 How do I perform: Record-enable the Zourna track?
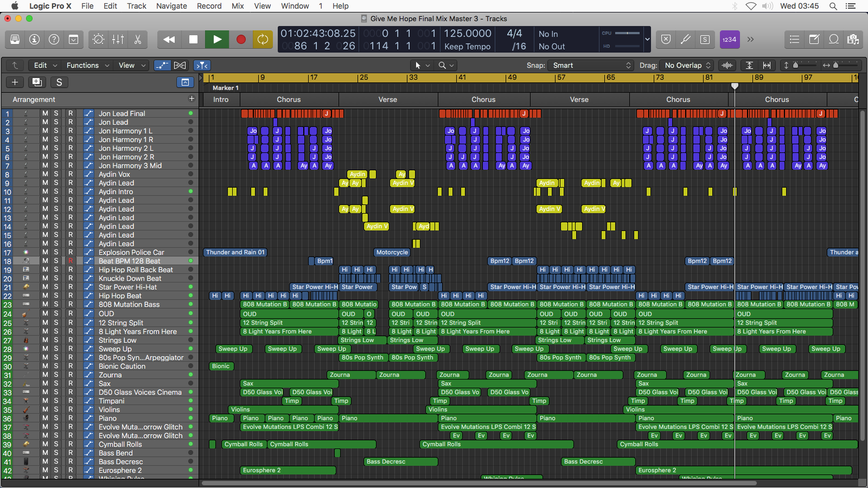71,375
